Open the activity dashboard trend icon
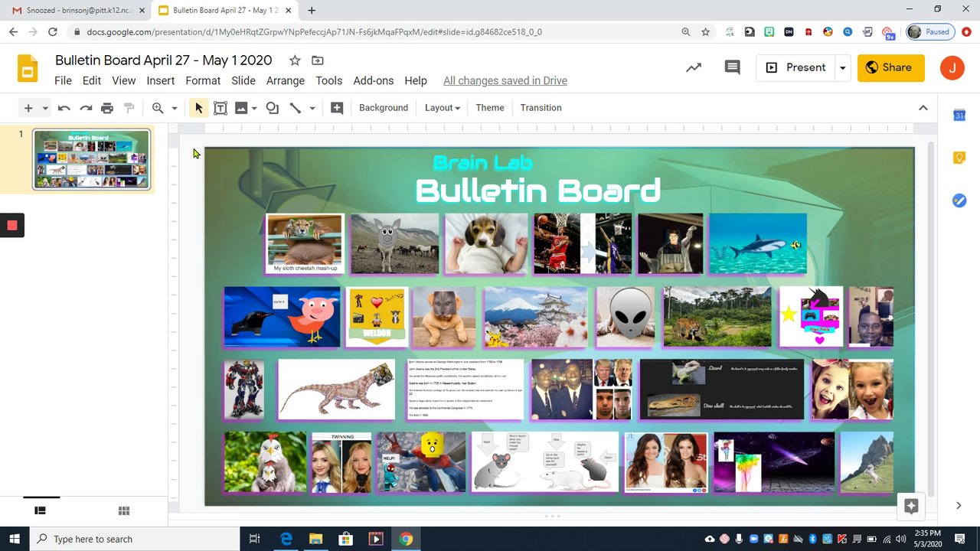The image size is (980, 551). pos(694,67)
